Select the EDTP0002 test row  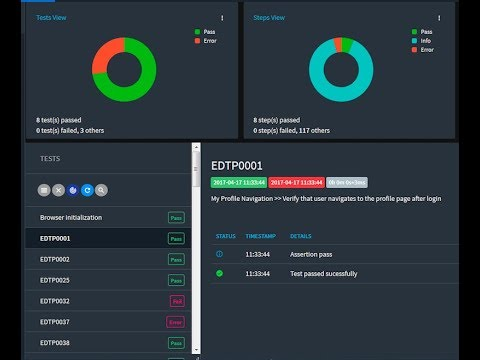coord(108,259)
